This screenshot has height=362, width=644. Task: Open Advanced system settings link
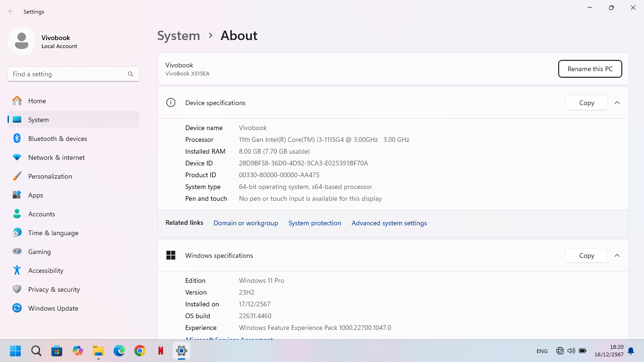point(389,223)
